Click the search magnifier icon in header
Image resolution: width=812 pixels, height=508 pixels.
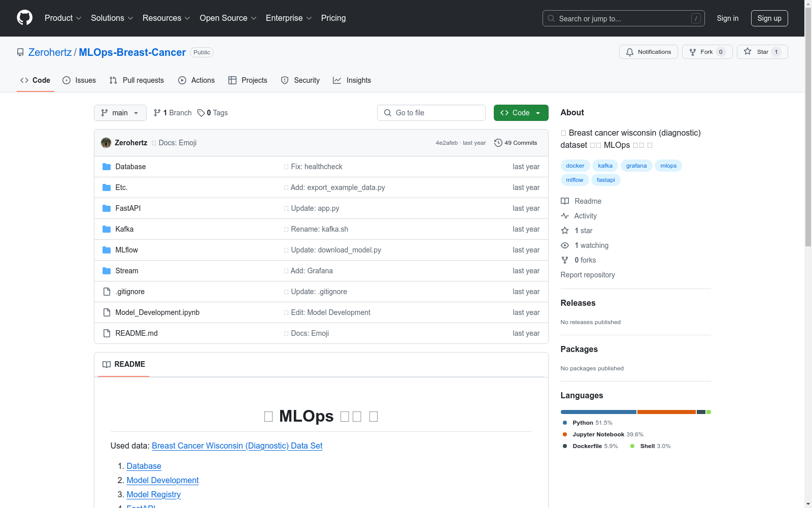point(551,18)
